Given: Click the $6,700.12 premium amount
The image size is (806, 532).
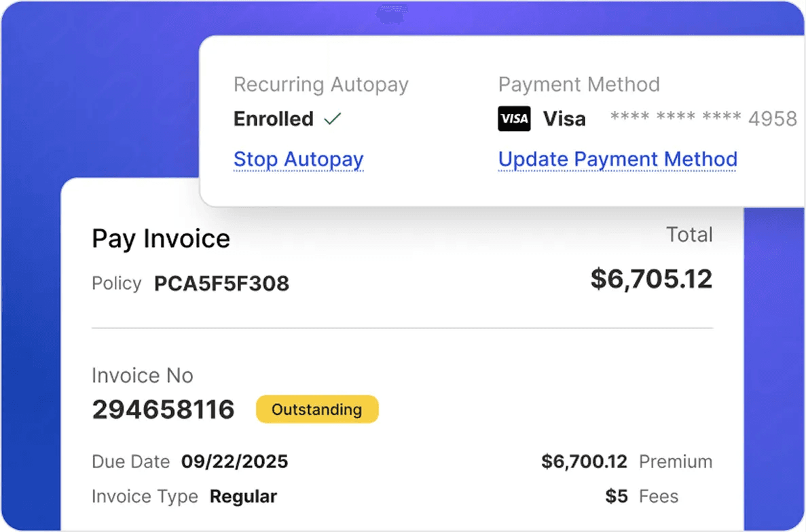Looking at the screenshot, I should pos(584,462).
